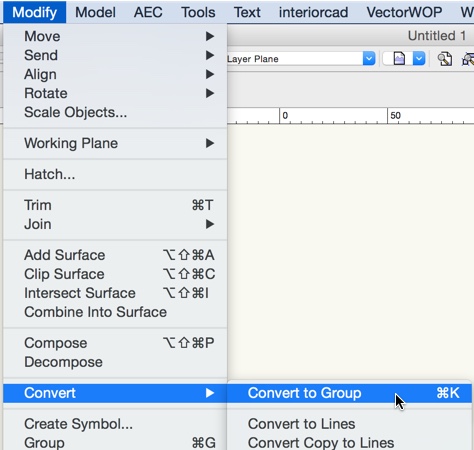The height and width of the screenshot is (450, 474).
Task: Open the interiorcad menu
Action: tap(313, 12)
